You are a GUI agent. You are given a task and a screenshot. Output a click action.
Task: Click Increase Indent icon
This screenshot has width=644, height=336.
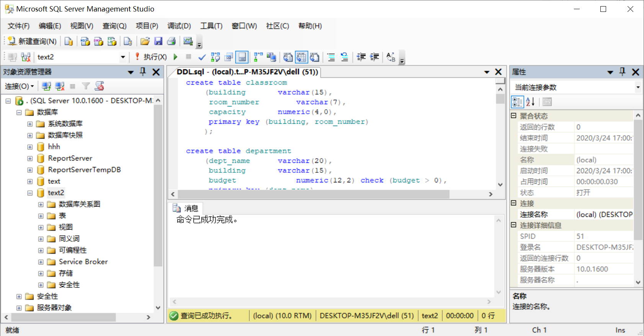click(x=374, y=57)
